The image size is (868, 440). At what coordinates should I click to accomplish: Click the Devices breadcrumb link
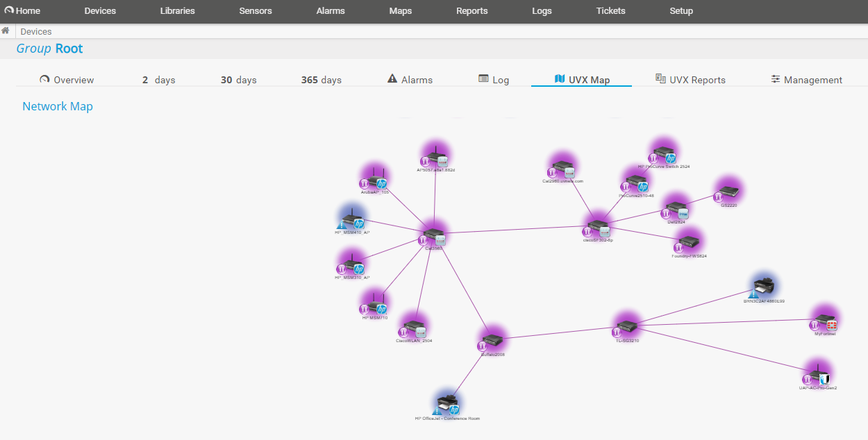click(36, 31)
